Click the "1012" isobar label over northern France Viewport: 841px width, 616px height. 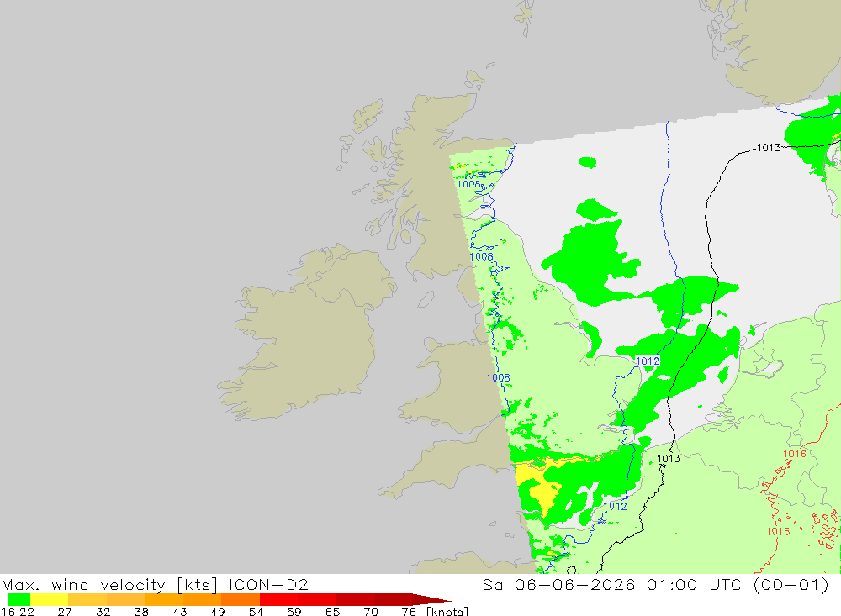pyautogui.click(x=615, y=506)
